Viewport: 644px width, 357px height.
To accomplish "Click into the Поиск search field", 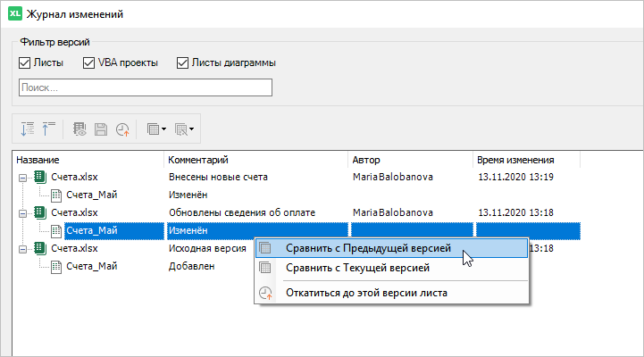I will click(145, 87).
